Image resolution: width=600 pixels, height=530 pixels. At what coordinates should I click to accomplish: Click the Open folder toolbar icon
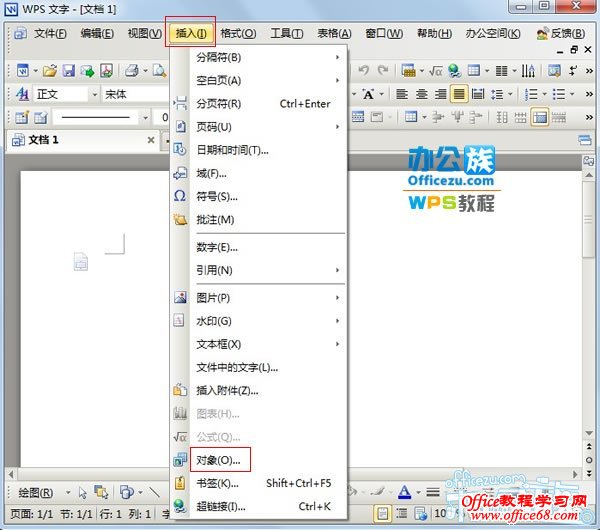coord(49,71)
